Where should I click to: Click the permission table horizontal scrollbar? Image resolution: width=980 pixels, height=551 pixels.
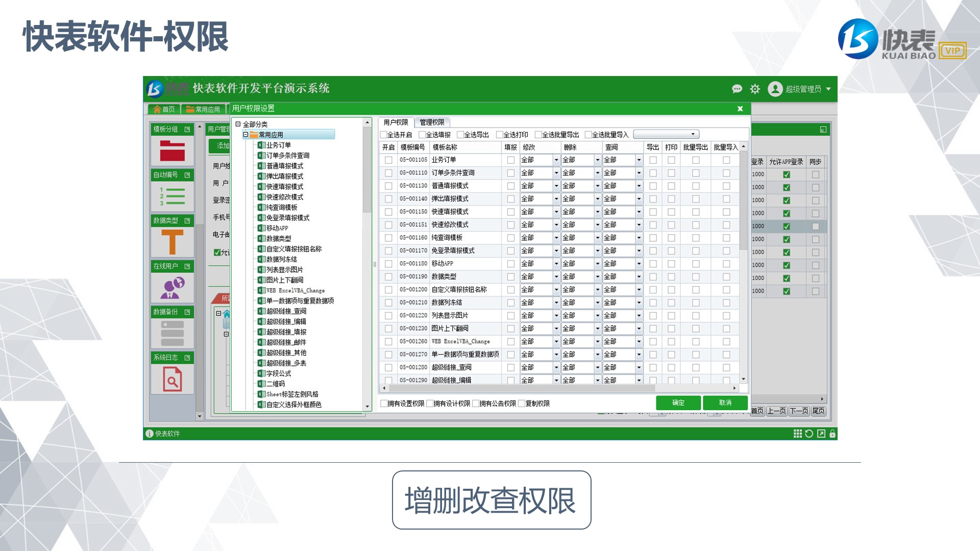(x=522, y=388)
